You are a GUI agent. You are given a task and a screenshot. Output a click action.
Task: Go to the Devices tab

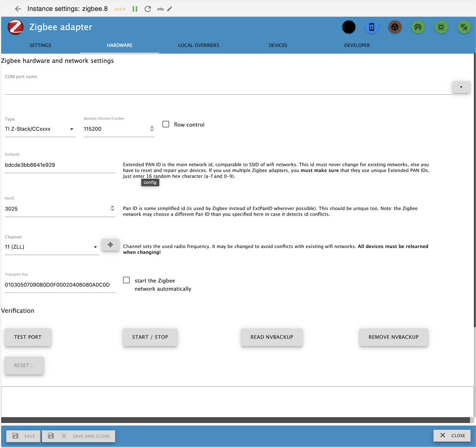(x=278, y=45)
